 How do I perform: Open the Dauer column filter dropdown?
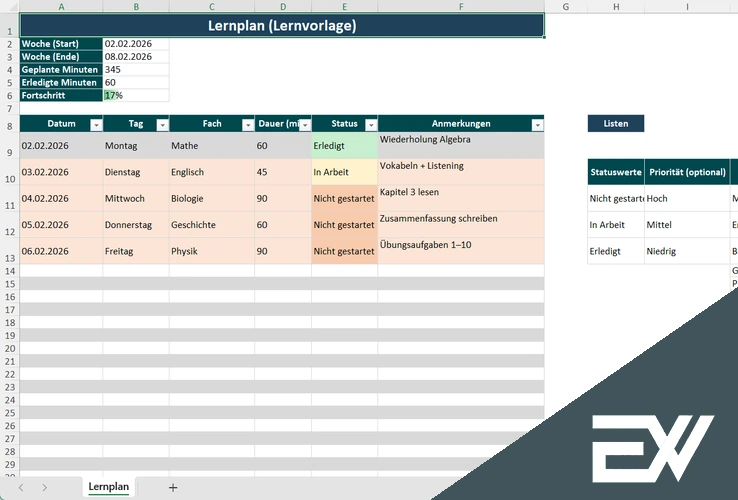point(304,125)
